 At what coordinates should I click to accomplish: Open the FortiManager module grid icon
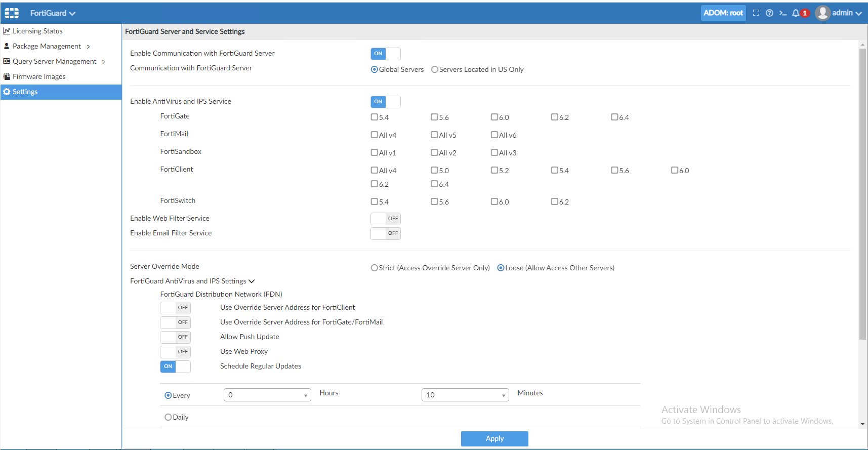[x=12, y=13]
